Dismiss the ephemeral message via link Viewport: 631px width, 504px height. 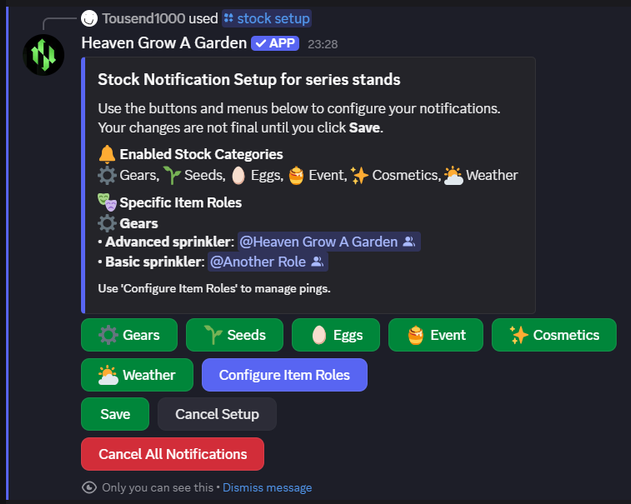point(267,487)
